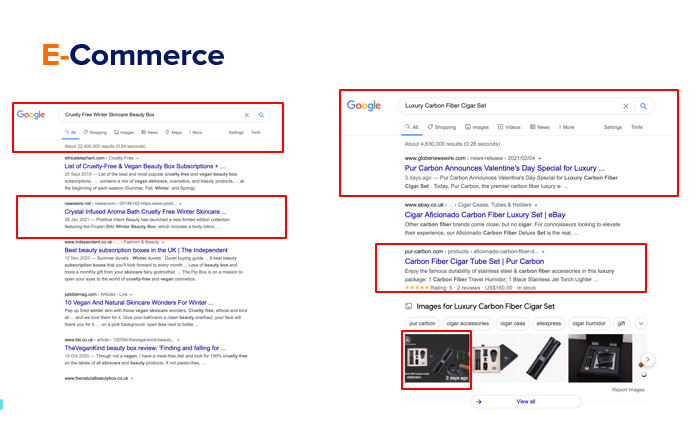Clear the Cruelty Free Winter Skincare search query
699x422 pixels.
point(247,115)
